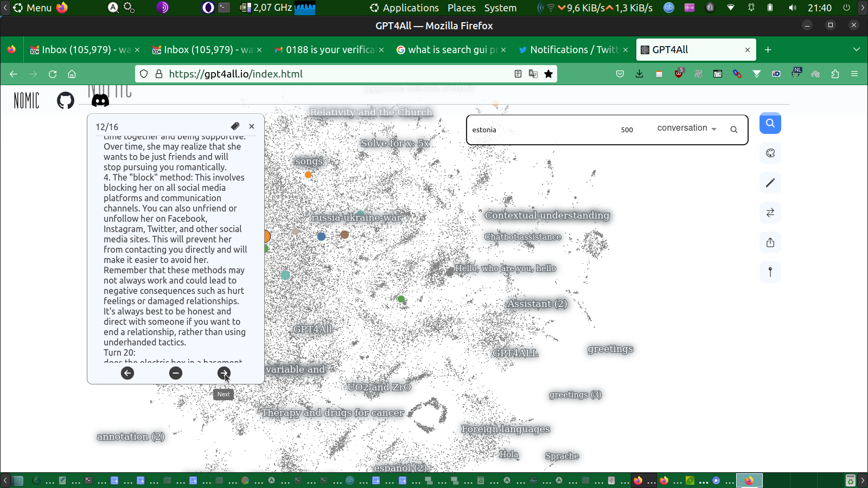Open the System menu
The width and height of the screenshot is (868, 488).
coord(500,8)
